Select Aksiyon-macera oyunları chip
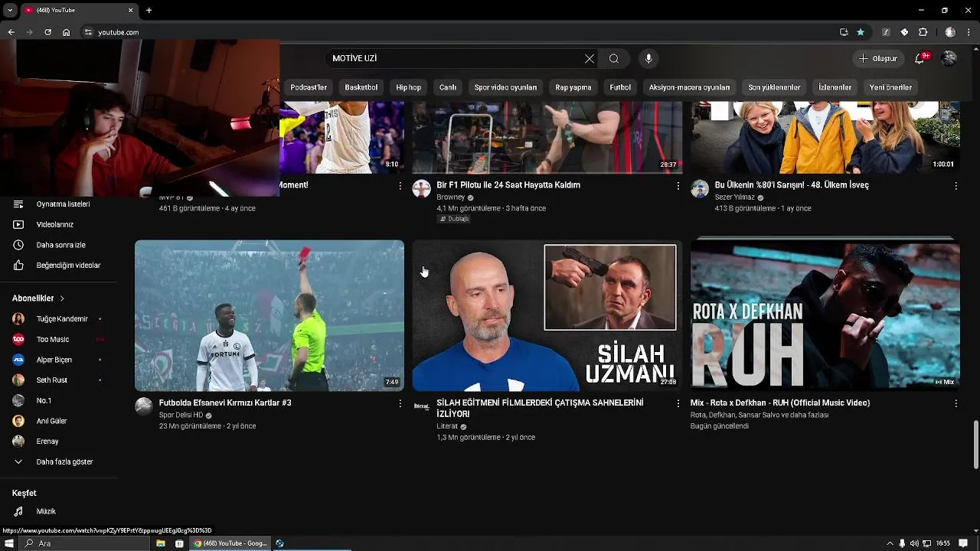The height and width of the screenshot is (551, 980). pos(689,87)
